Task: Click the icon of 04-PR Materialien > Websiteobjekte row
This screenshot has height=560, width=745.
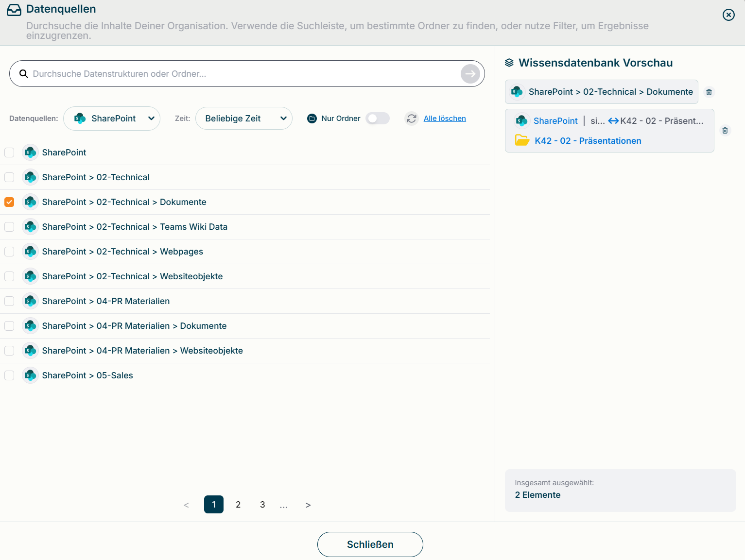Action: click(31, 351)
